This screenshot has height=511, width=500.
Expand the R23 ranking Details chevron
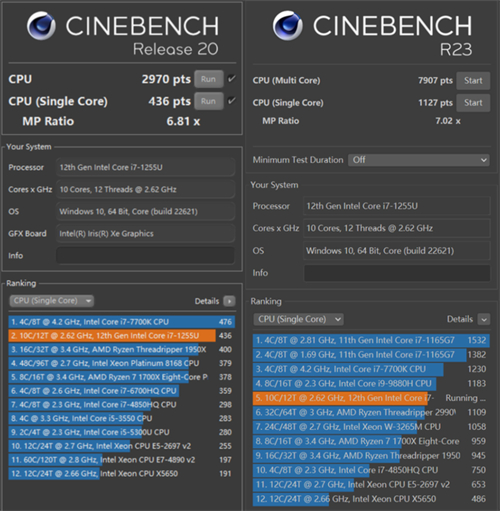[484, 319]
